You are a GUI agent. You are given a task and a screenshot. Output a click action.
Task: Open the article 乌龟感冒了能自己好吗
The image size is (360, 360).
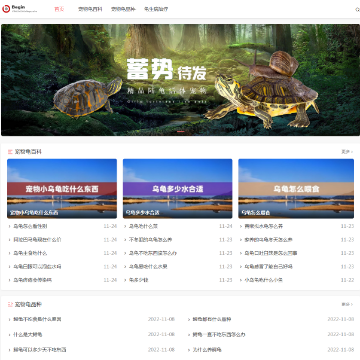(x=269, y=266)
